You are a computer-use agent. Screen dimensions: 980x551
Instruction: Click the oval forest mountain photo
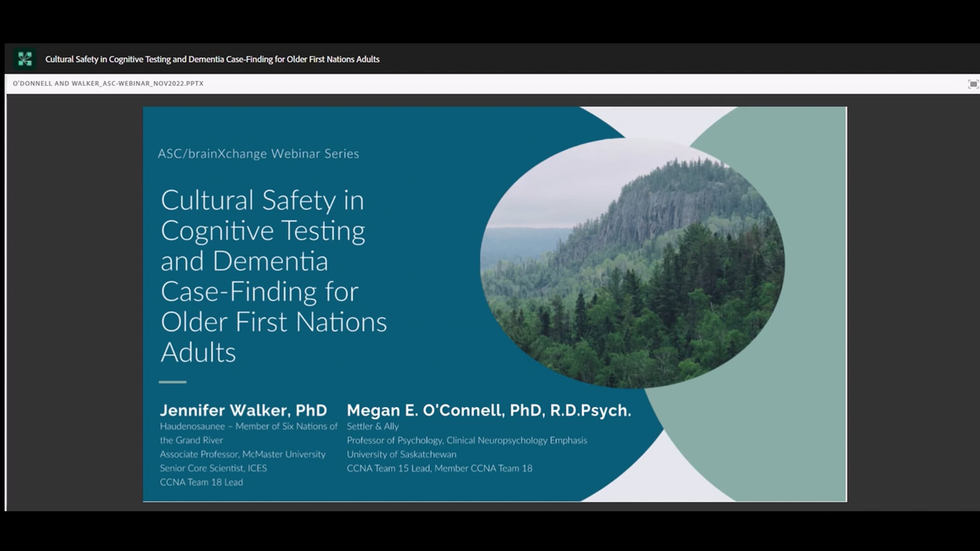tap(632, 263)
